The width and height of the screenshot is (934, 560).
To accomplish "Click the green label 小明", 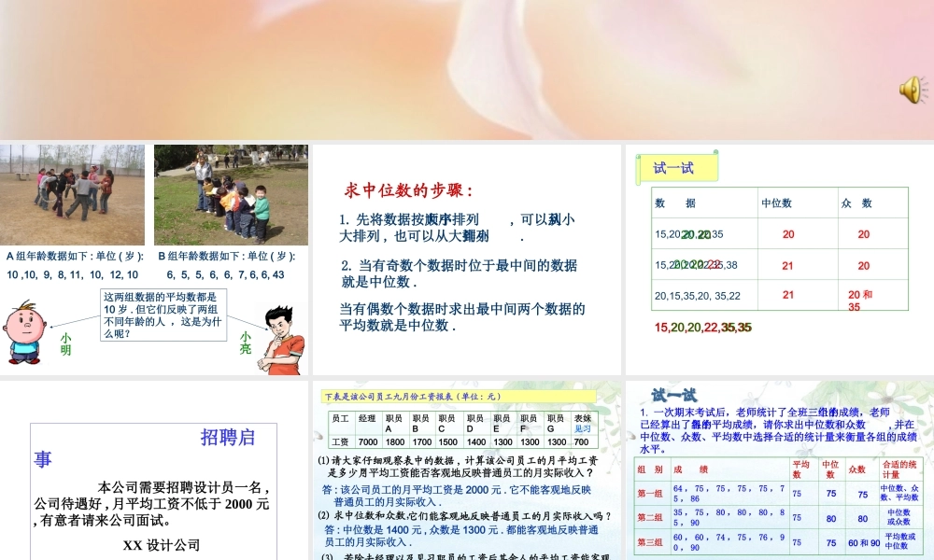I will pos(65,344).
